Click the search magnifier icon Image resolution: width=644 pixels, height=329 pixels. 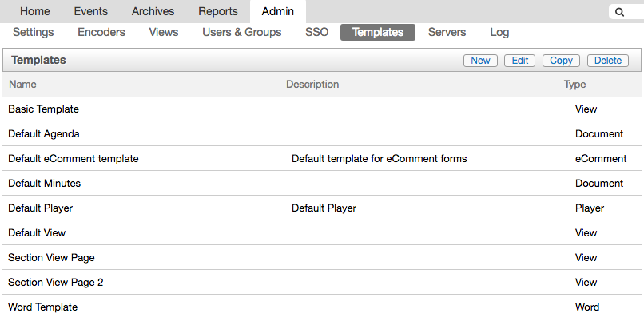coord(619,12)
